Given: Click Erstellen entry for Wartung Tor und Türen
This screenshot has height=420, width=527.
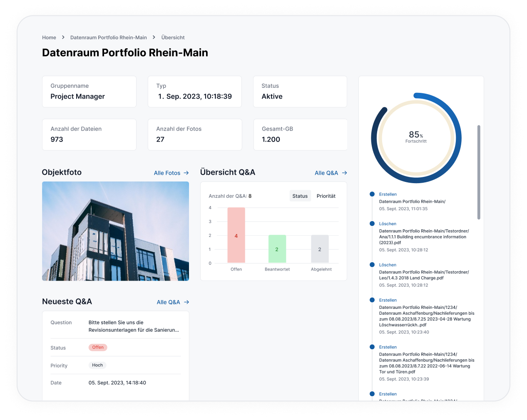Looking at the screenshot, I should pyautogui.click(x=427, y=363).
